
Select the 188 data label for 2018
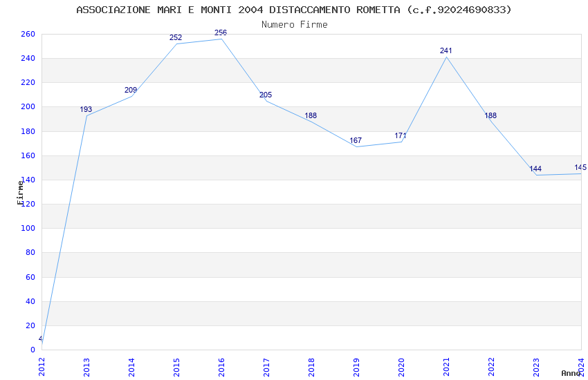[311, 115]
